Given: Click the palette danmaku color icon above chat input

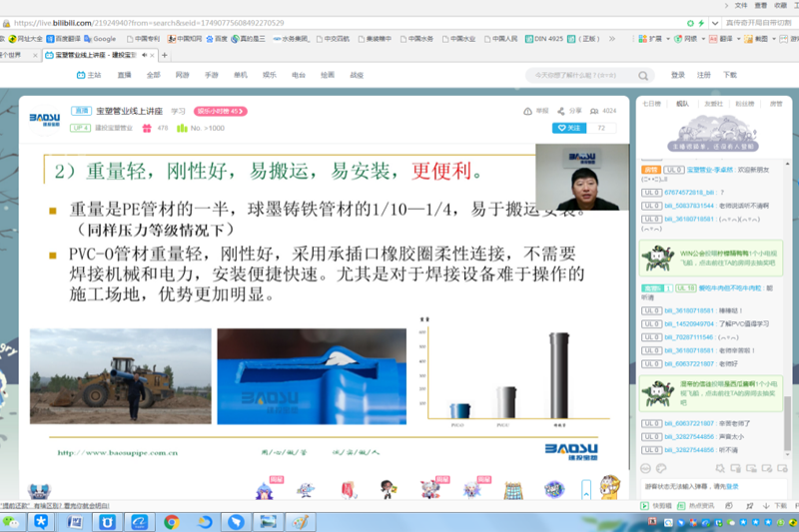Looking at the screenshot, I should (x=661, y=468).
